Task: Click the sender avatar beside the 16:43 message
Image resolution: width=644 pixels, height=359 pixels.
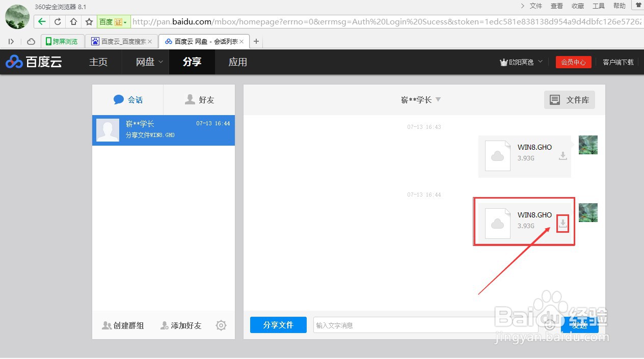Action: click(588, 145)
